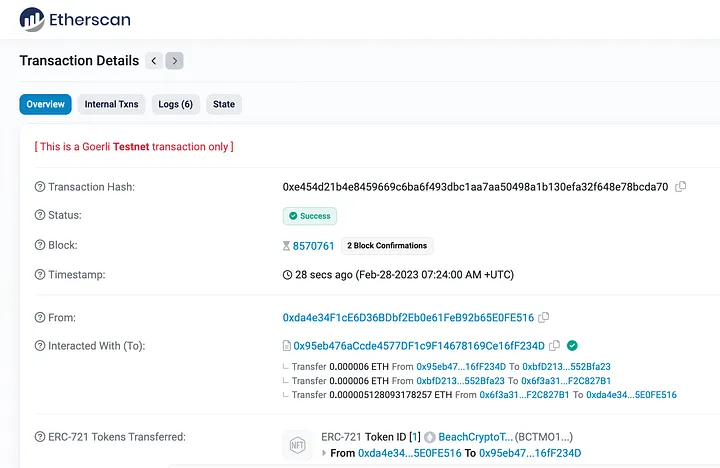This screenshot has width=720, height=468.
Task: Open block number 8570761
Action: click(313, 246)
